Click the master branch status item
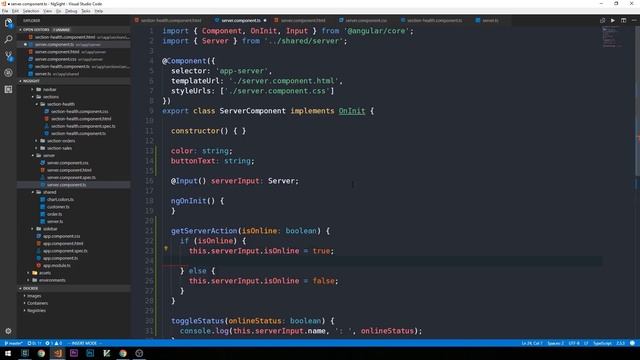This screenshot has width=640, height=360. tap(13, 343)
